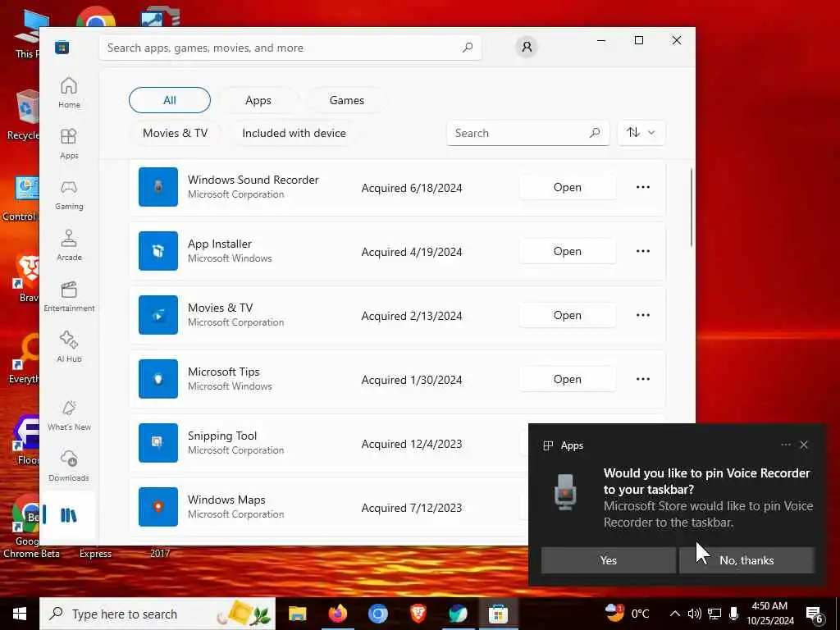Click the library list vertical scrollbar
The height and width of the screenshot is (630, 840).
click(x=691, y=208)
